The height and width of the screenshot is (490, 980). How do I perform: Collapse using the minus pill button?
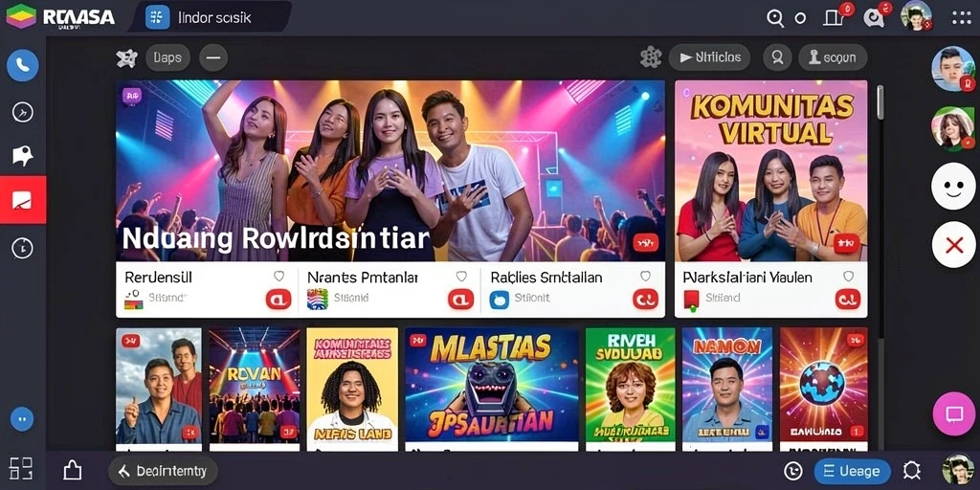(213, 58)
